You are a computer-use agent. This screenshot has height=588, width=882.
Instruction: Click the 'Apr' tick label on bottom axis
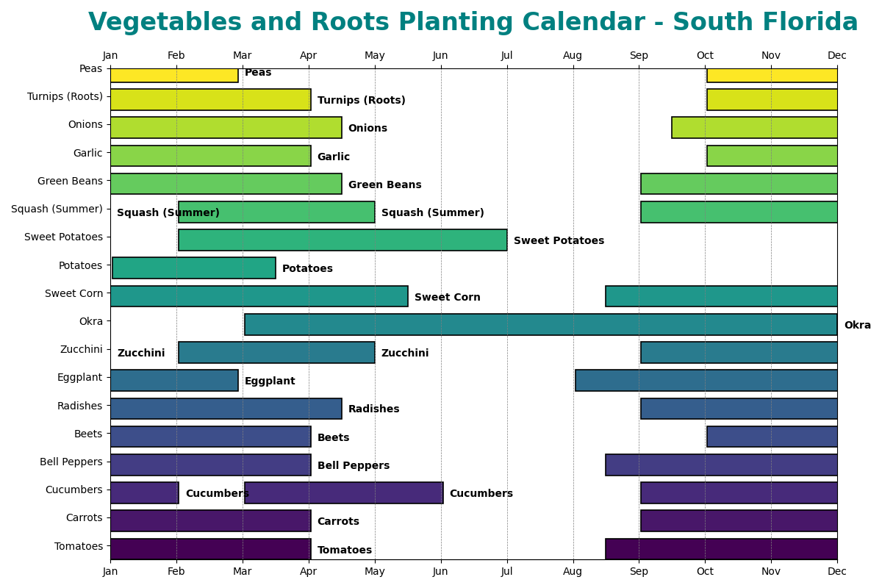click(309, 570)
